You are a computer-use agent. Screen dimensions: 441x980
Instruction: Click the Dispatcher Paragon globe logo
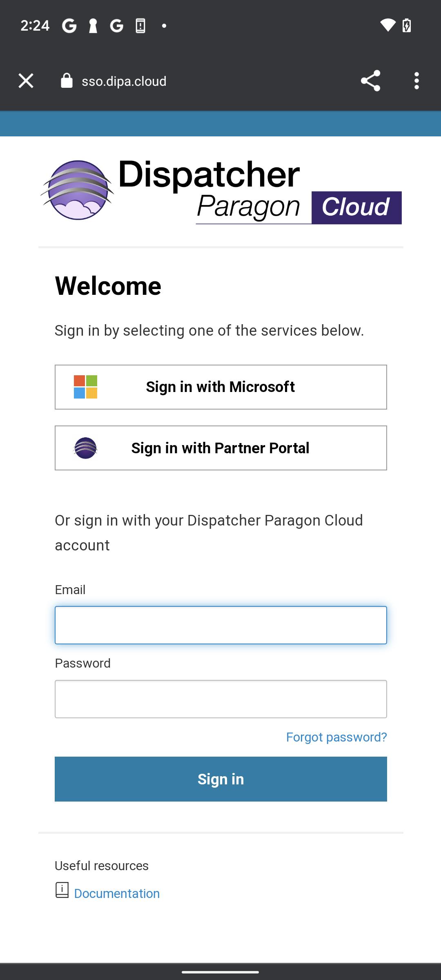77,190
